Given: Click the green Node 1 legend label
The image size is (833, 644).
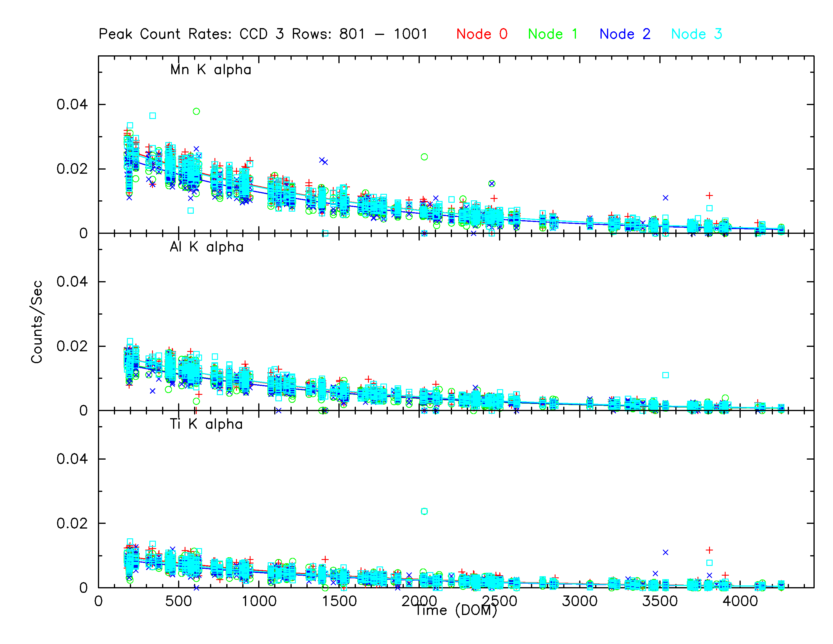Looking at the screenshot, I should click(x=553, y=34).
